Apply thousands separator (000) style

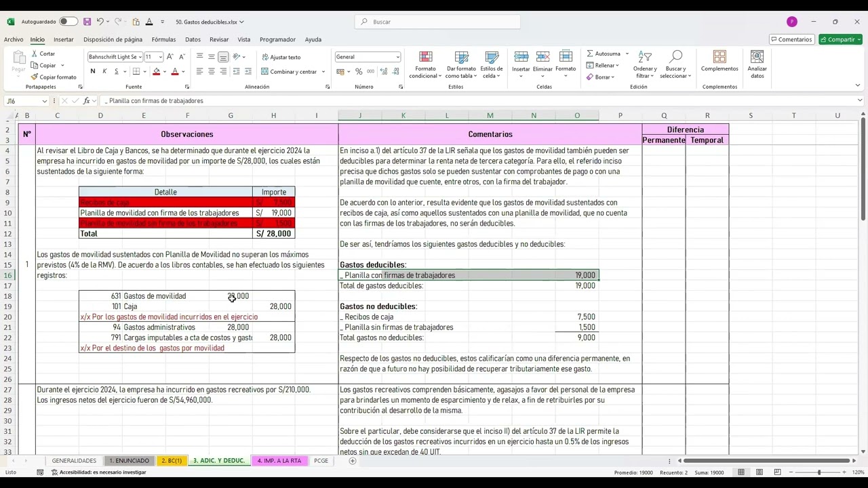[x=370, y=71]
